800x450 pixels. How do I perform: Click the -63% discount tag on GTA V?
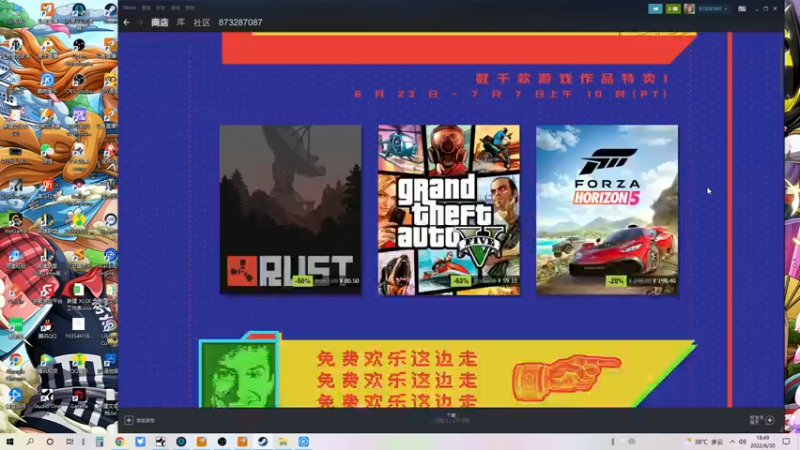click(460, 281)
